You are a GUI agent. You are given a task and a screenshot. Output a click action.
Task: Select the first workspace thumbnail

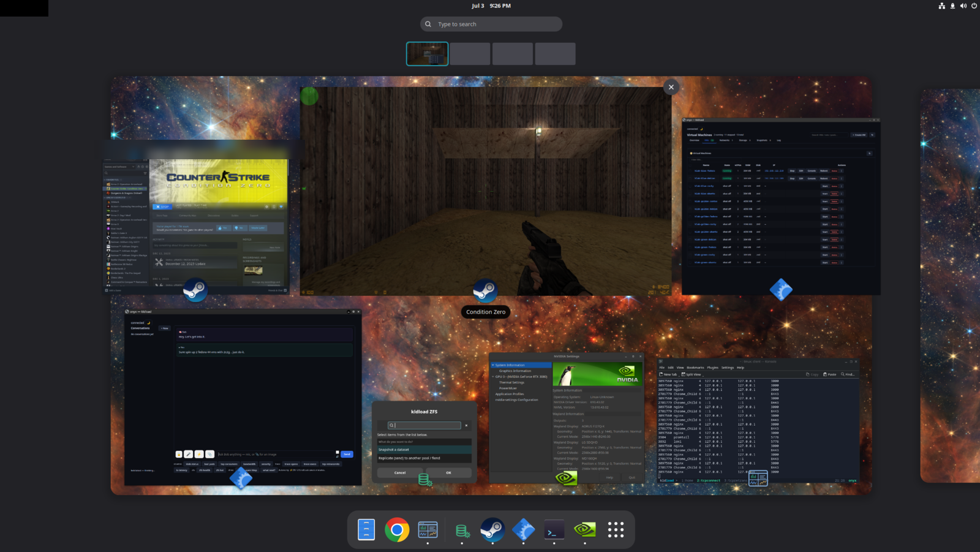click(x=428, y=54)
